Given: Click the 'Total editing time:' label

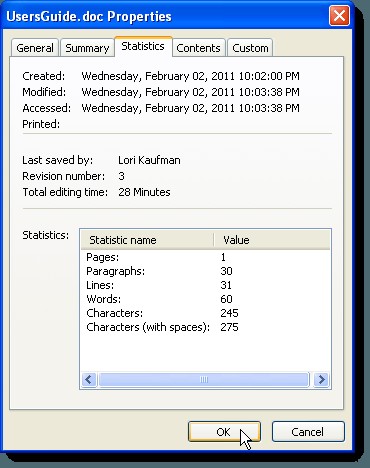Looking at the screenshot, I should [65, 192].
